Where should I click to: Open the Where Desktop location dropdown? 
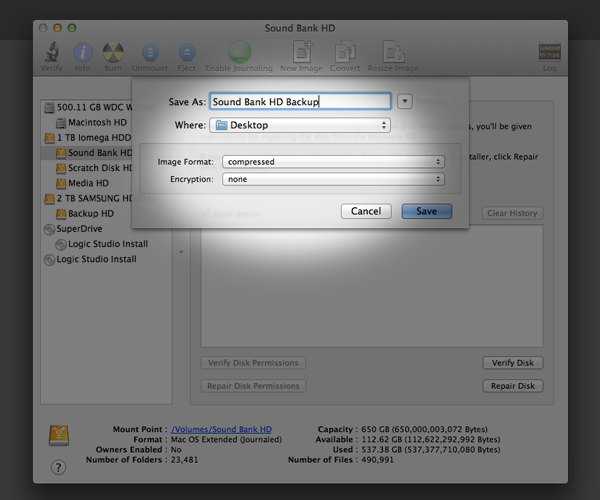(300, 125)
